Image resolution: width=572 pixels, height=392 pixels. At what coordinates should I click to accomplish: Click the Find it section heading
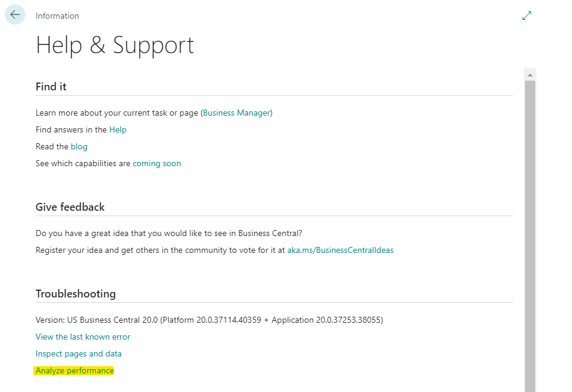(51, 87)
